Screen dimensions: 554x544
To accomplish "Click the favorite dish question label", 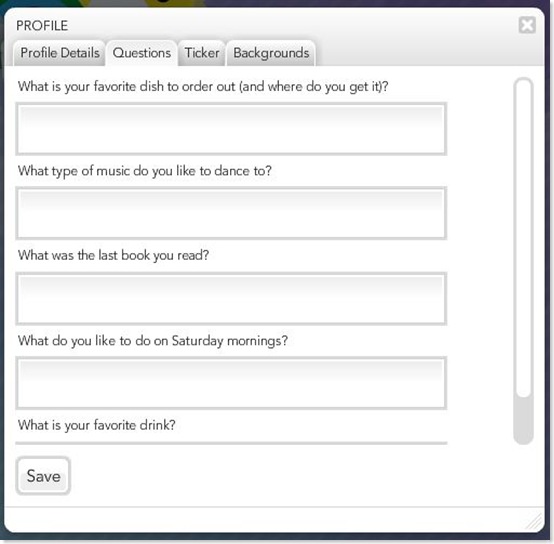I will (203, 87).
